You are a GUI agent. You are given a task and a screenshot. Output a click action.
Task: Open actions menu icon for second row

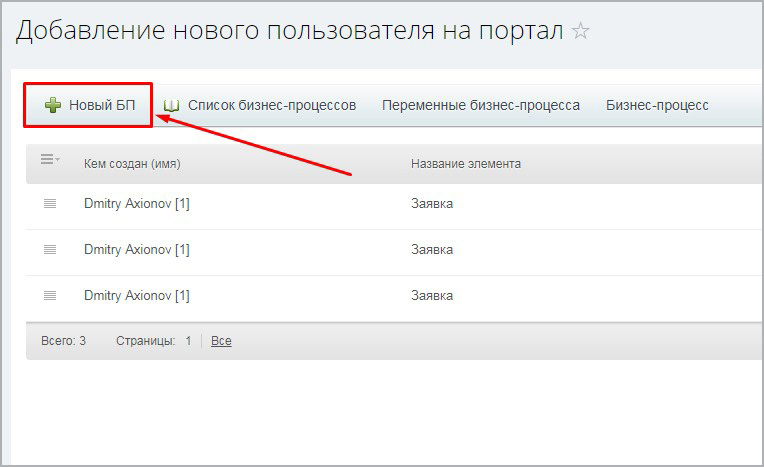[x=50, y=250]
